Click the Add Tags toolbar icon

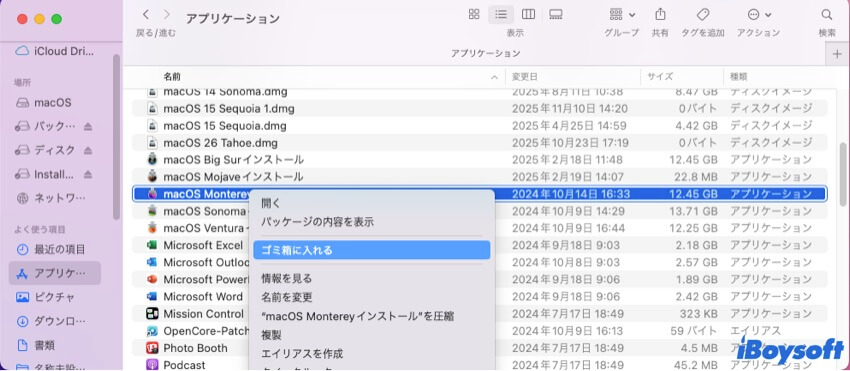[703, 15]
